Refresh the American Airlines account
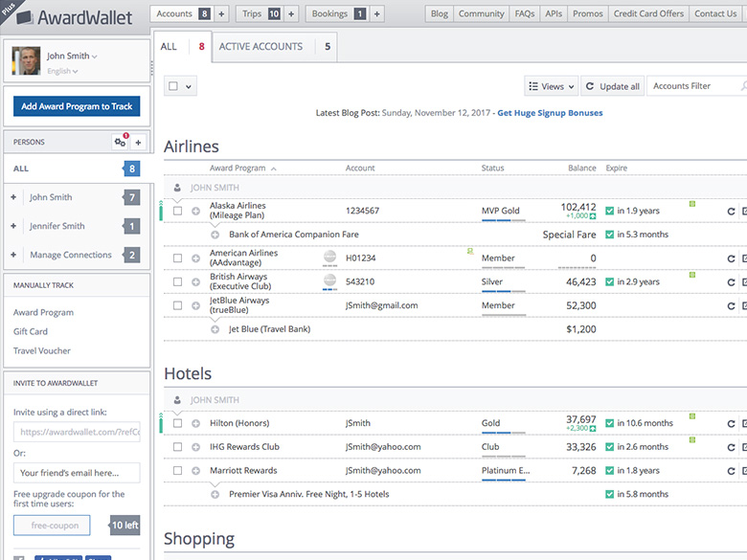Screen dimensions: 747x560 [x=731, y=258]
